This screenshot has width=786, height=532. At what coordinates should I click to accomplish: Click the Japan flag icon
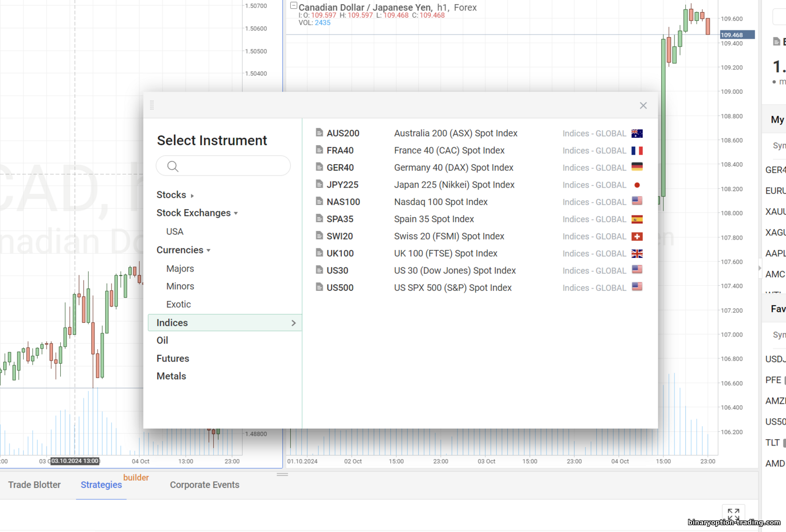point(637,185)
